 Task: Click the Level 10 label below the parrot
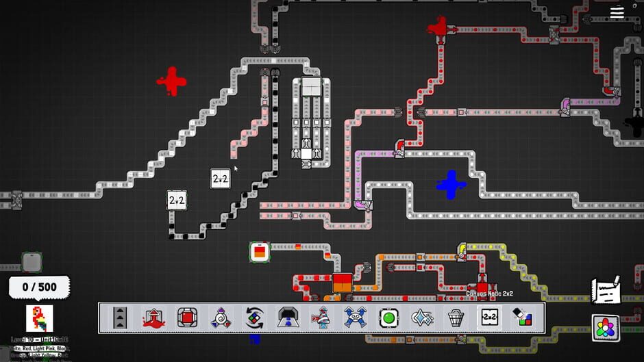coord(40,340)
